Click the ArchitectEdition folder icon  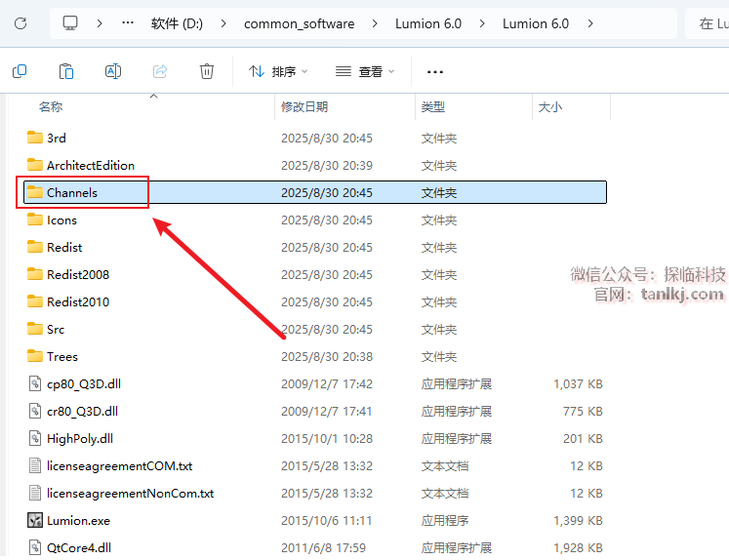coord(35,165)
